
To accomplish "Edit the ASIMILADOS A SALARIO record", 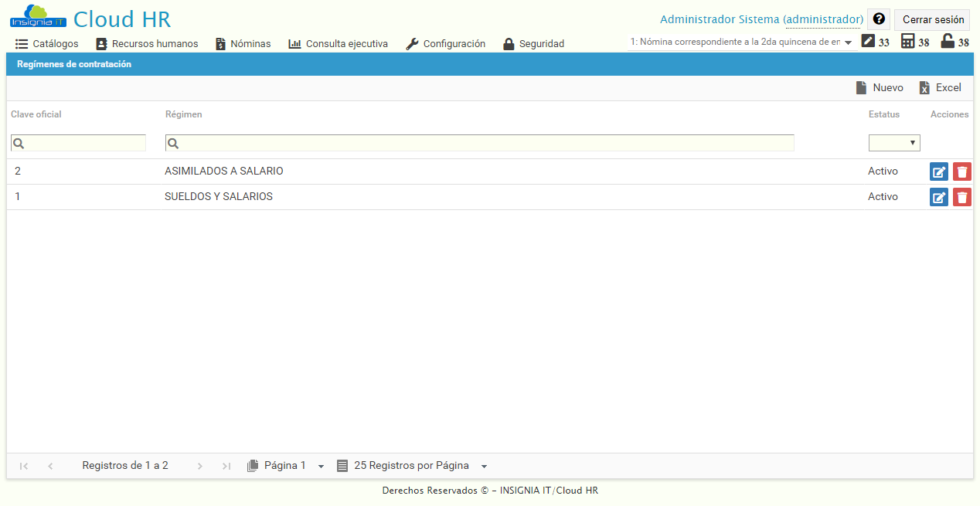I will coord(938,171).
